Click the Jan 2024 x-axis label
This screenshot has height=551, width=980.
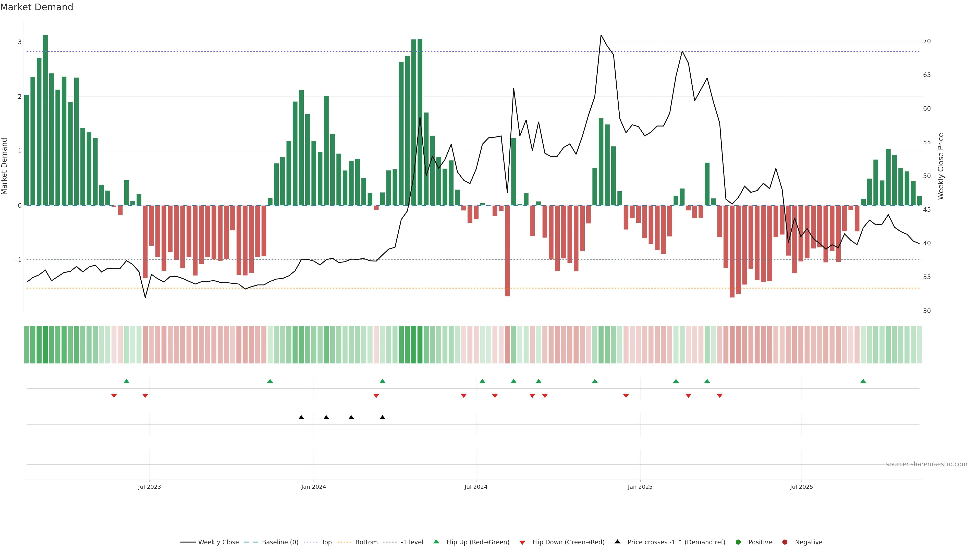pos(313,487)
